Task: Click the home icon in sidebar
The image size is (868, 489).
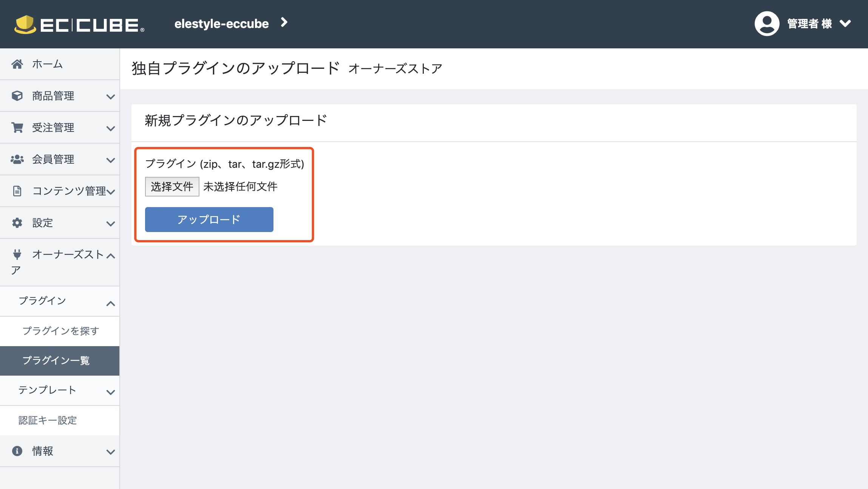Action: (x=17, y=64)
